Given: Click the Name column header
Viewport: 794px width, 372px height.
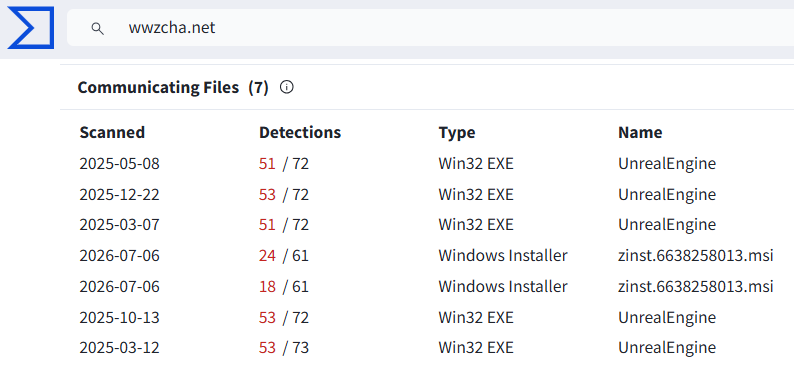Looking at the screenshot, I should tap(640, 133).
